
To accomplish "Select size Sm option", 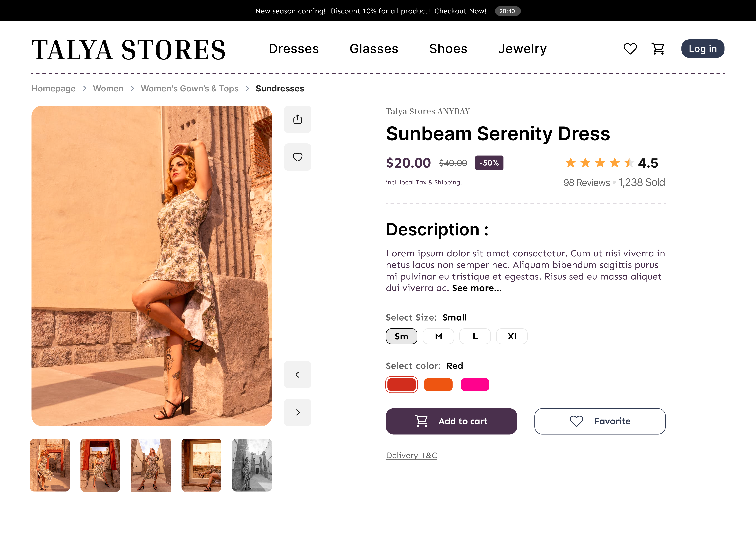I will coord(401,336).
